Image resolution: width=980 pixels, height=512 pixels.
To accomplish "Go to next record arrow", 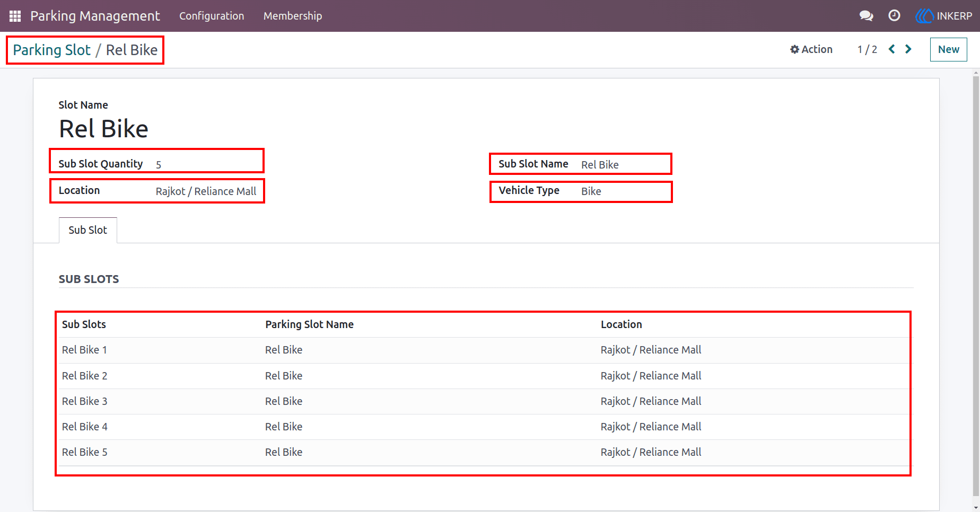I will coord(908,49).
